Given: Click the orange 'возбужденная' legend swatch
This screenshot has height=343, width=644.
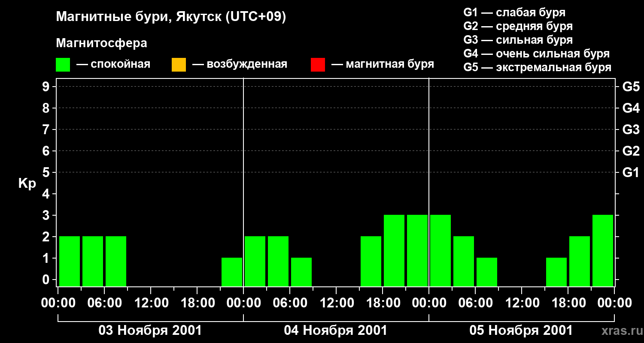Looking at the screenshot, I should click(179, 65).
